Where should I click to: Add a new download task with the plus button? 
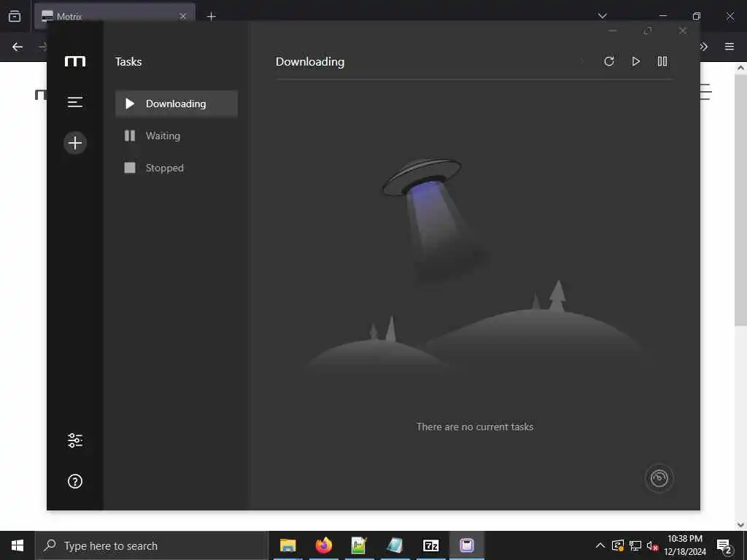point(75,143)
